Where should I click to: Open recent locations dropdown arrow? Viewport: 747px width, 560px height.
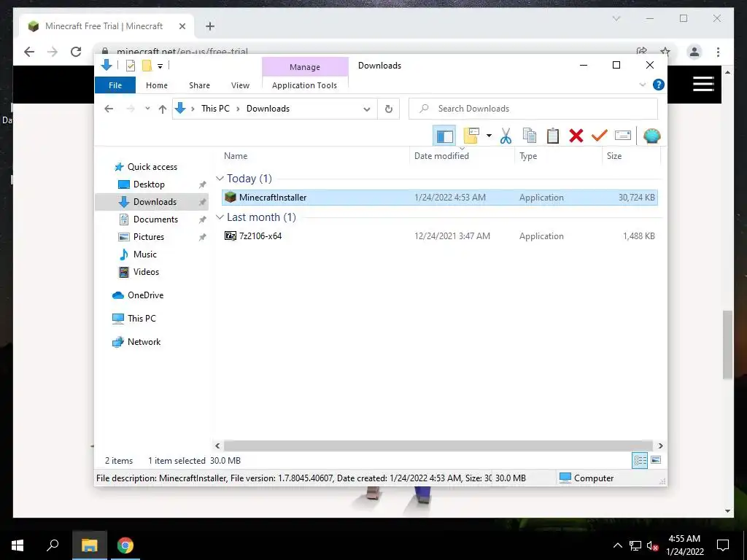[x=147, y=109]
